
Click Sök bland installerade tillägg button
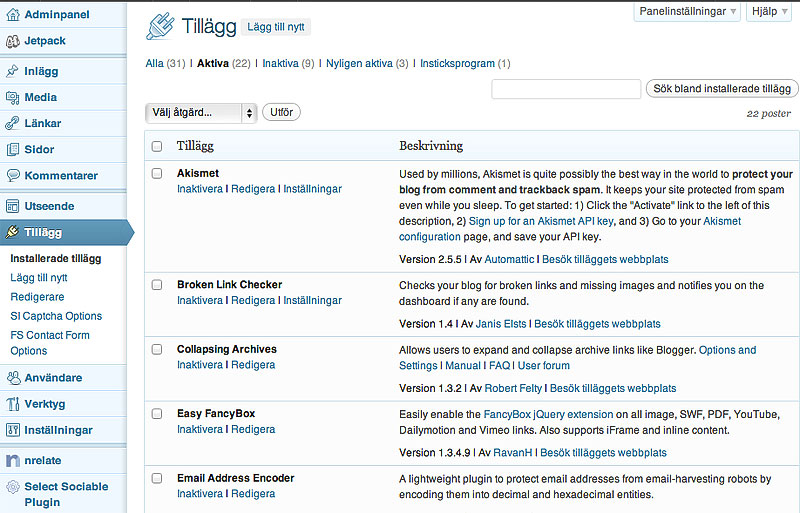coord(722,88)
